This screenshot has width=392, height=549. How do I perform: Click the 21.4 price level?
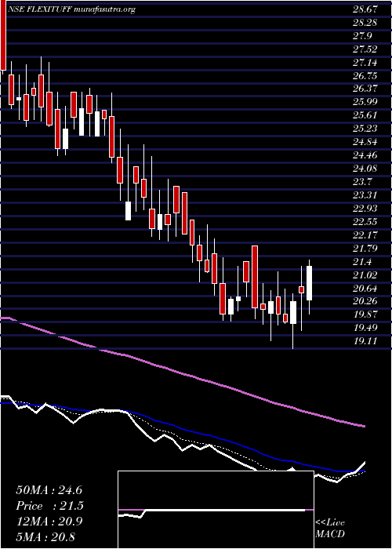[x=362, y=262]
